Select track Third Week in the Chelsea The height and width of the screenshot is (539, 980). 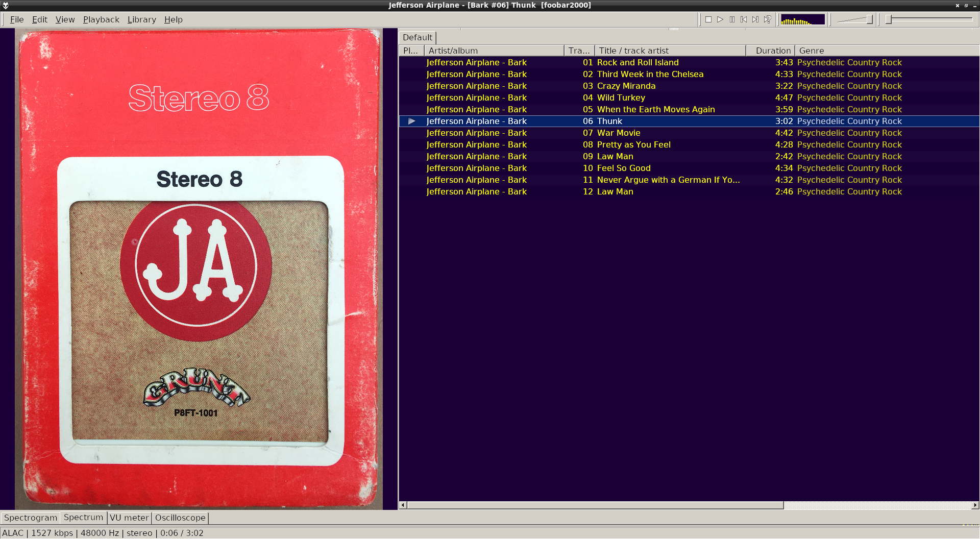pyautogui.click(x=689, y=74)
